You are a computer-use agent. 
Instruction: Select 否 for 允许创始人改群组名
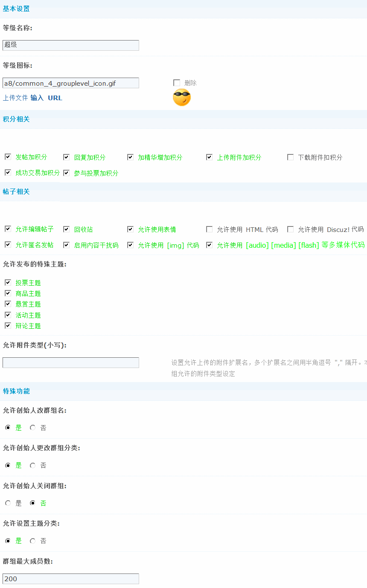coord(32,428)
